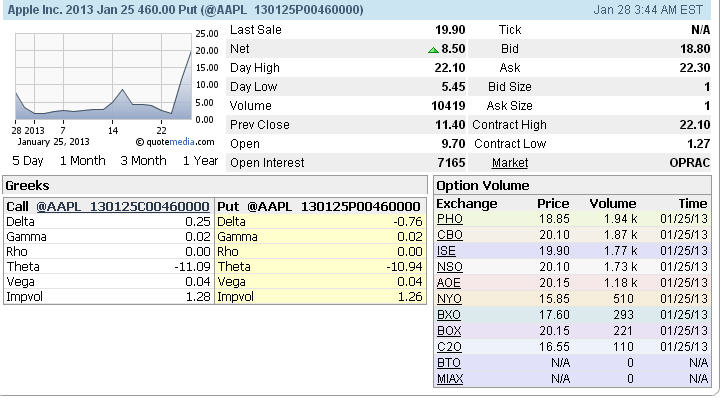Screen dimensions: 721x401
Task: Select Bid value 18.80
Action: point(695,49)
